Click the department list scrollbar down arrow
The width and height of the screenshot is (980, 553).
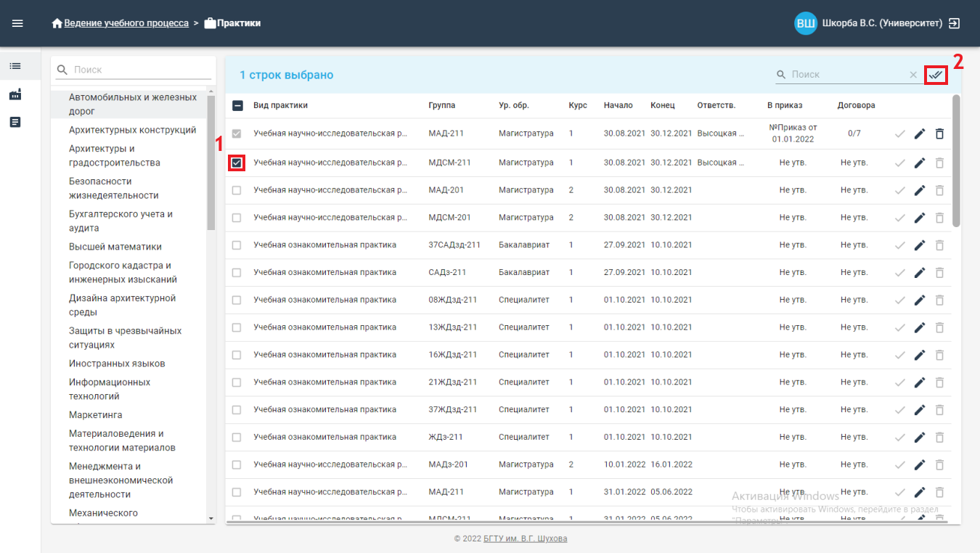(x=211, y=518)
